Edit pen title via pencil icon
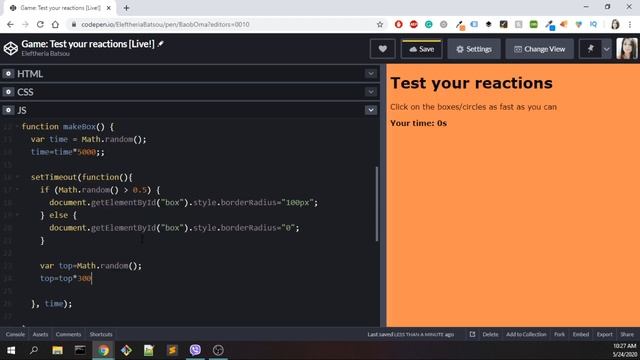The width and height of the screenshot is (640, 360). (x=161, y=44)
